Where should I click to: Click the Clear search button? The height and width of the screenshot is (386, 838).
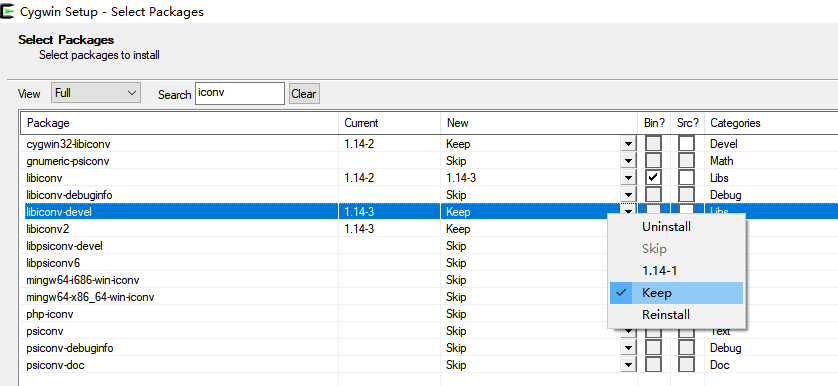point(304,94)
